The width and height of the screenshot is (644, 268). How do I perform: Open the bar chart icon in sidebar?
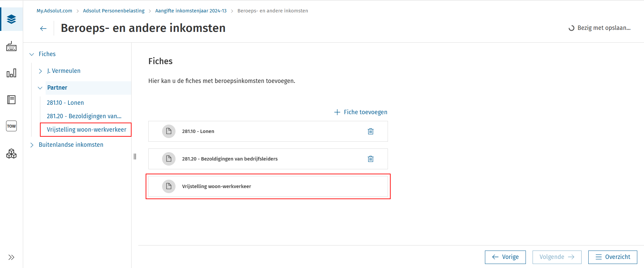click(11, 73)
